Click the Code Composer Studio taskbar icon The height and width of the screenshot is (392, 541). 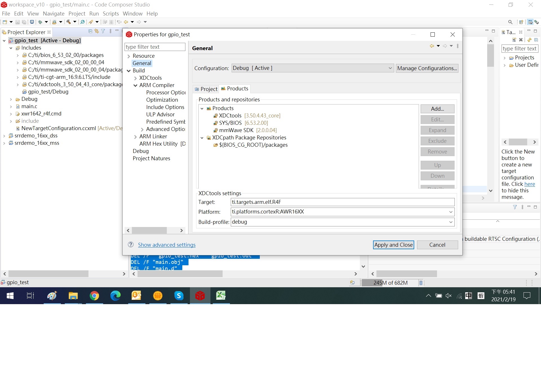click(200, 296)
